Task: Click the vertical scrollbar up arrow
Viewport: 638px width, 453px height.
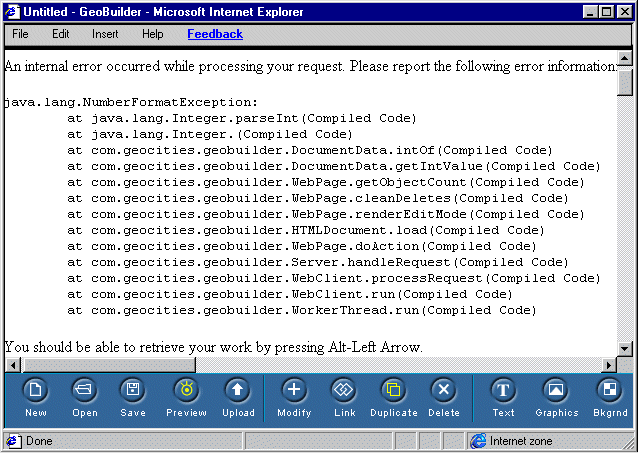Action: 625,59
